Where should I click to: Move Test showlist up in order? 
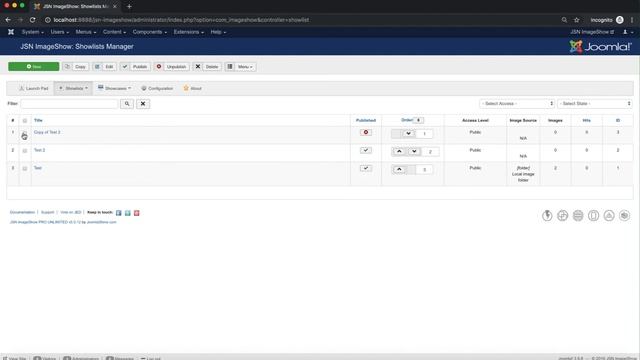tap(399, 169)
